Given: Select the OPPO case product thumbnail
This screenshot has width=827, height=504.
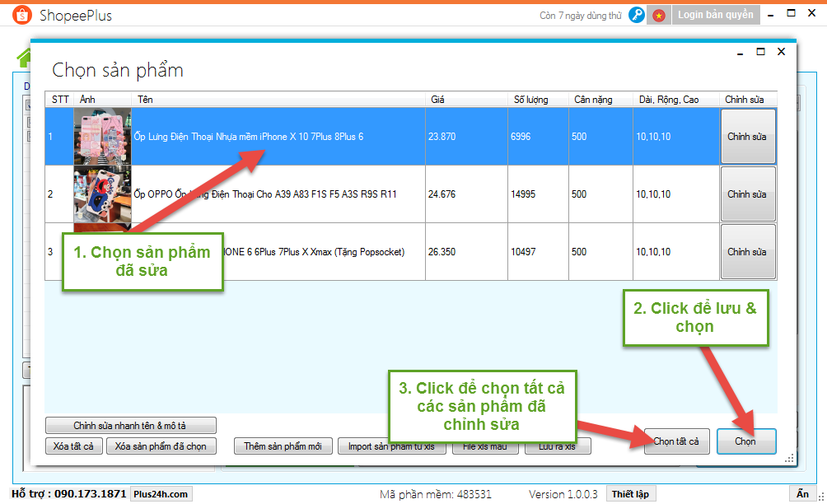Looking at the screenshot, I should [x=102, y=194].
